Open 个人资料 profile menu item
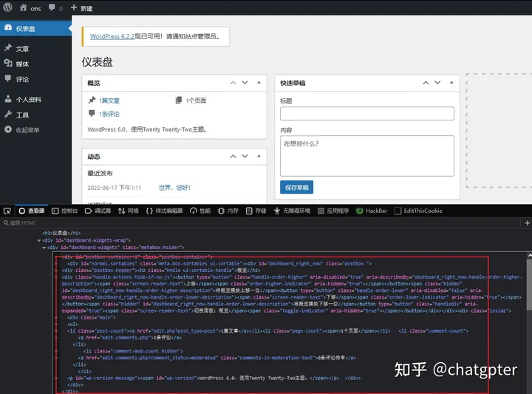This screenshot has width=532, height=394. coord(29,100)
